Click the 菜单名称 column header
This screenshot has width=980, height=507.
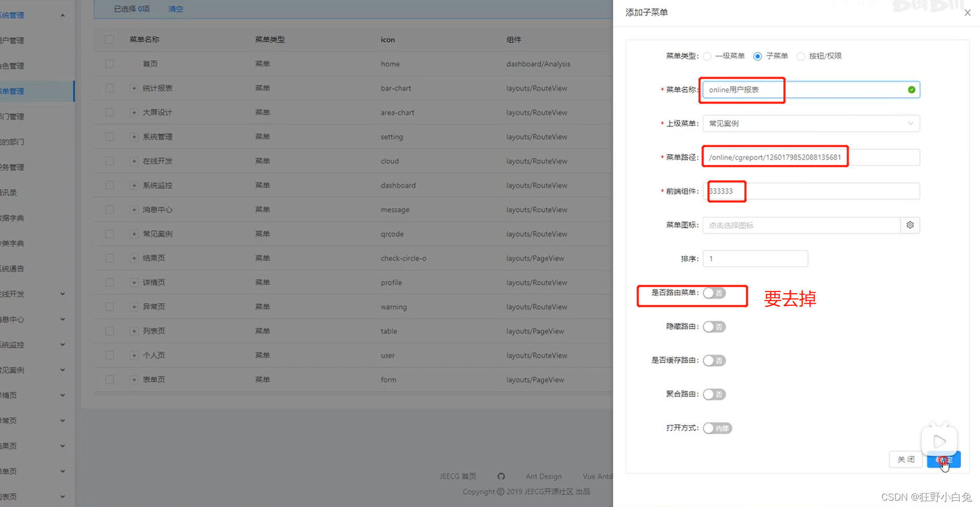click(x=145, y=40)
